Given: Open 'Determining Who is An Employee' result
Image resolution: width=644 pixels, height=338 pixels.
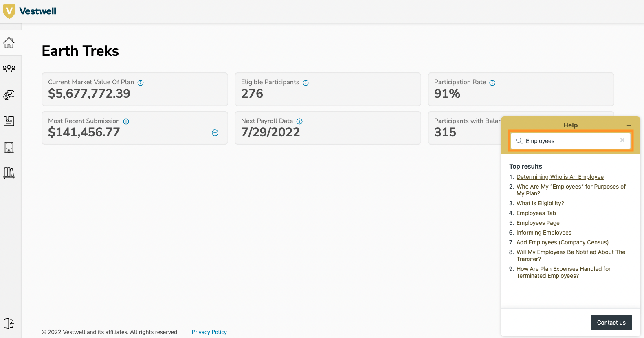Looking at the screenshot, I should 560,177.
